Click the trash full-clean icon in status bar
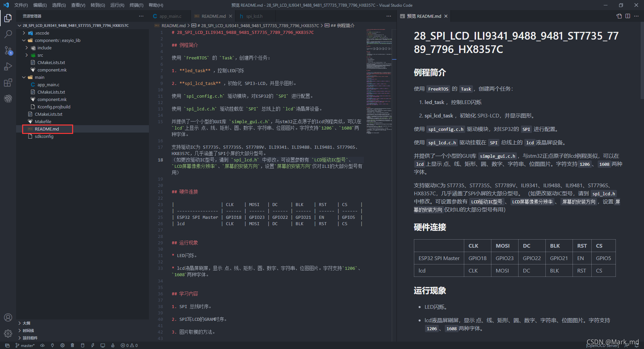This screenshot has height=349, width=644. point(72,345)
